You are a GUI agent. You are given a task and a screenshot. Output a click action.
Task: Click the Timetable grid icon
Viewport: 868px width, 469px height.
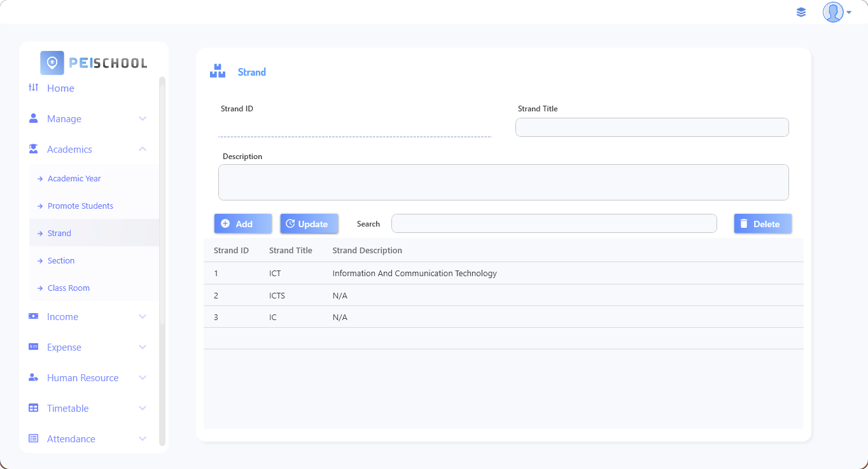click(34, 408)
